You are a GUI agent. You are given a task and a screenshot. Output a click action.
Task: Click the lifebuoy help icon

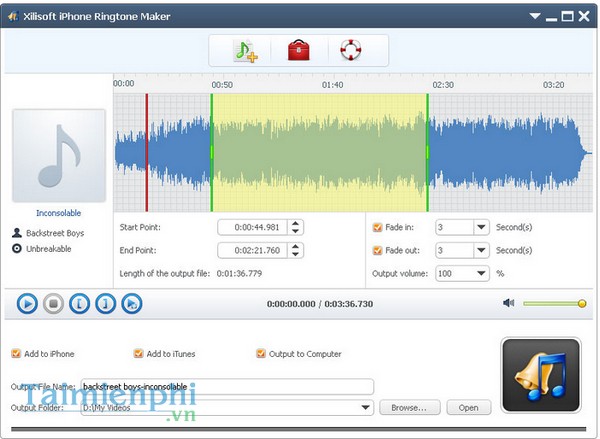pos(351,50)
